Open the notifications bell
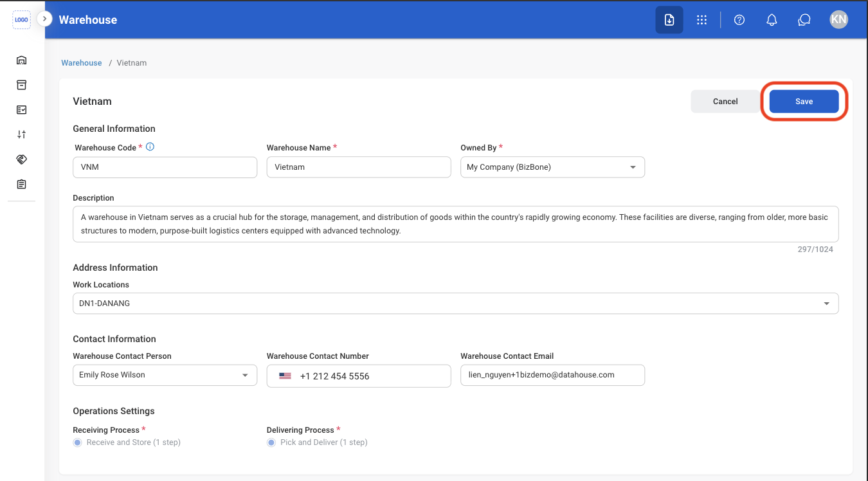Viewport: 868px width, 481px height. (772, 20)
